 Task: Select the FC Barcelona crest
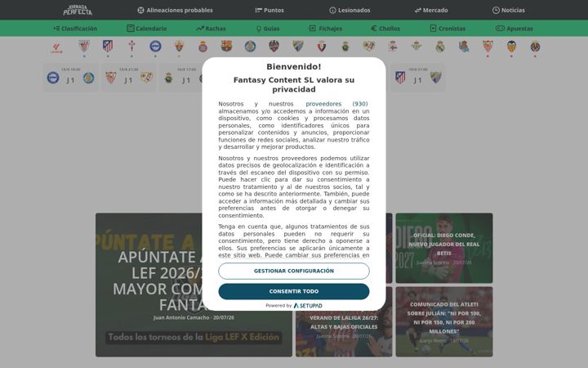[x=226, y=46]
